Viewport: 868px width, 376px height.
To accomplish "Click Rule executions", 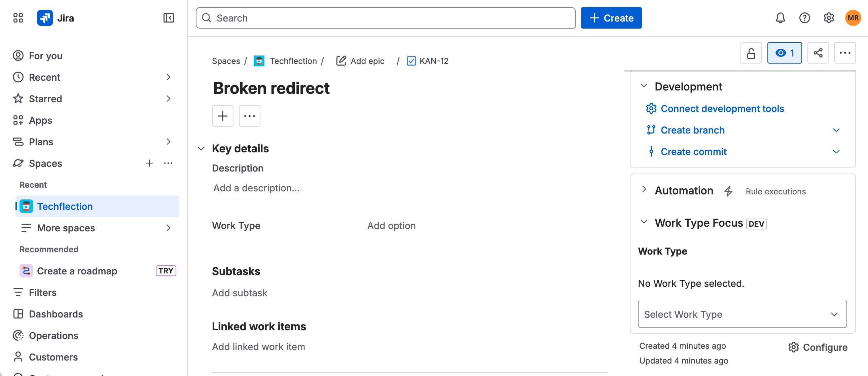I will [x=775, y=191].
